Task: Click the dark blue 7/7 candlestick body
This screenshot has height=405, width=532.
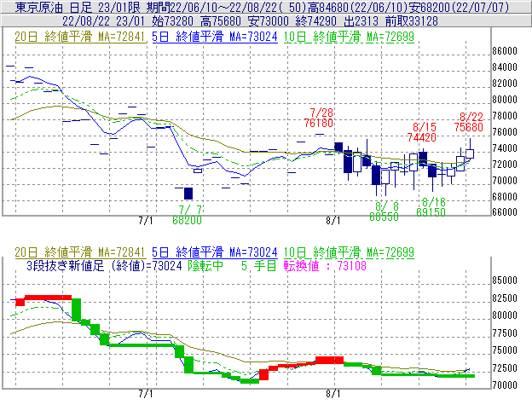Action: (188, 194)
